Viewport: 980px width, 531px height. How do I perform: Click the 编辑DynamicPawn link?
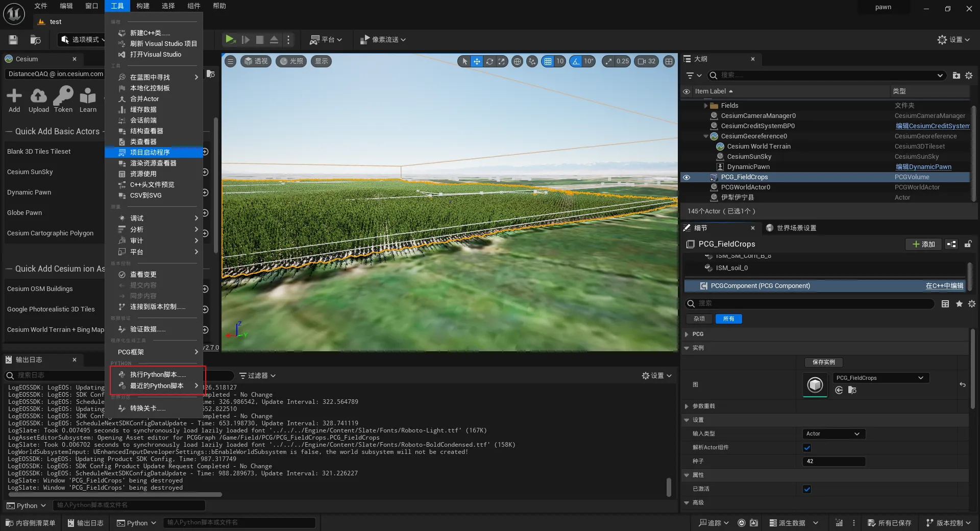point(923,167)
